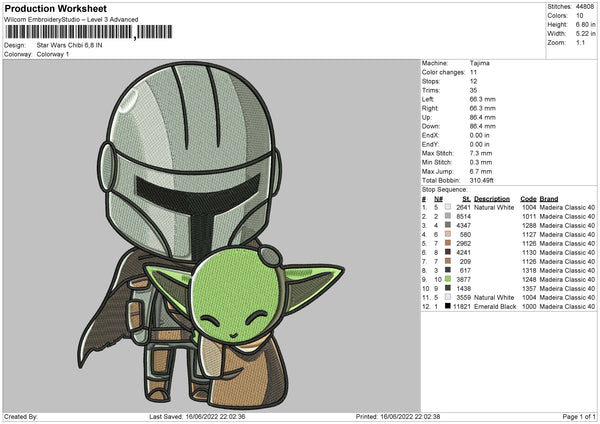Click the Last Saved timestamp in footer
Image resolution: width=600 pixels, height=424 pixels.
click(197, 416)
